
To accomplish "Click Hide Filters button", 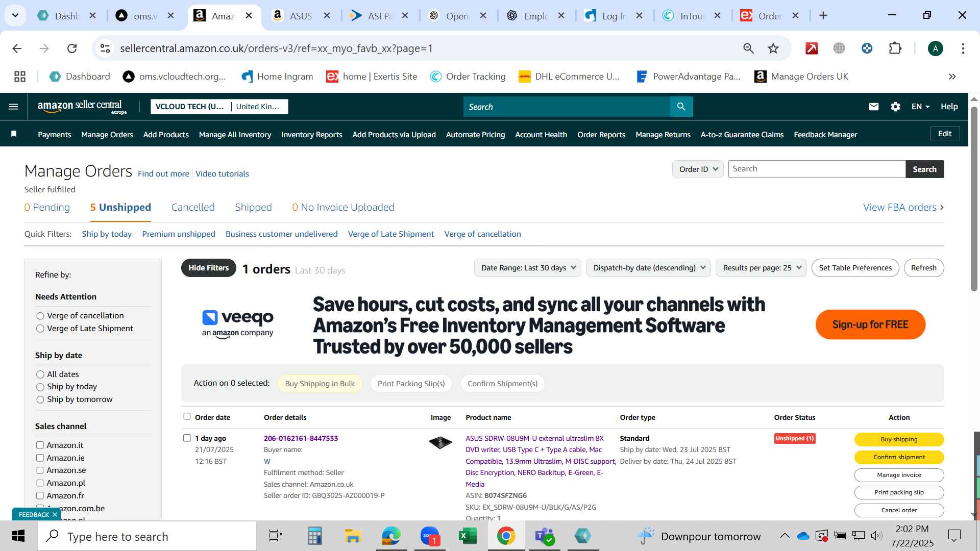I will pyautogui.click(x=208, y=268).
